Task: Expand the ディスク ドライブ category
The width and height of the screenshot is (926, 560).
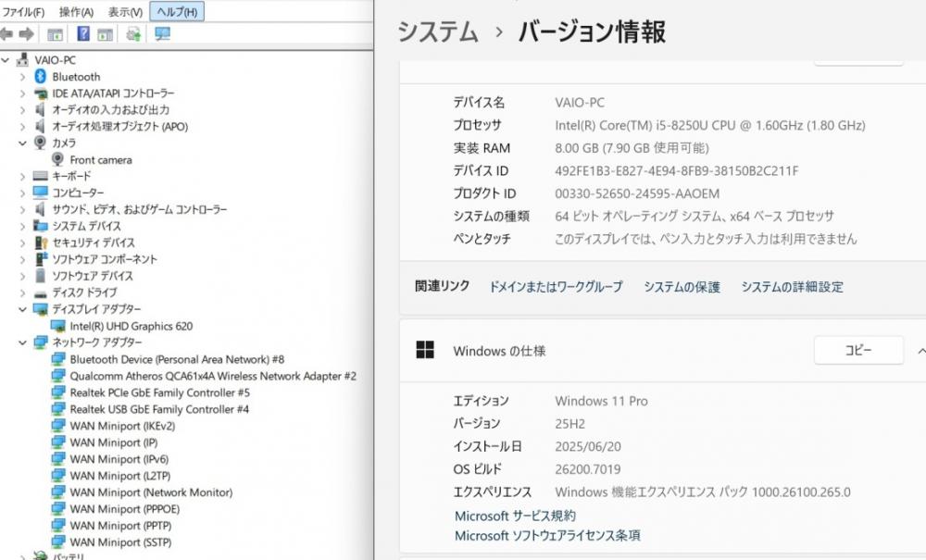Action: pyautogui.click(x=22, y=292)
